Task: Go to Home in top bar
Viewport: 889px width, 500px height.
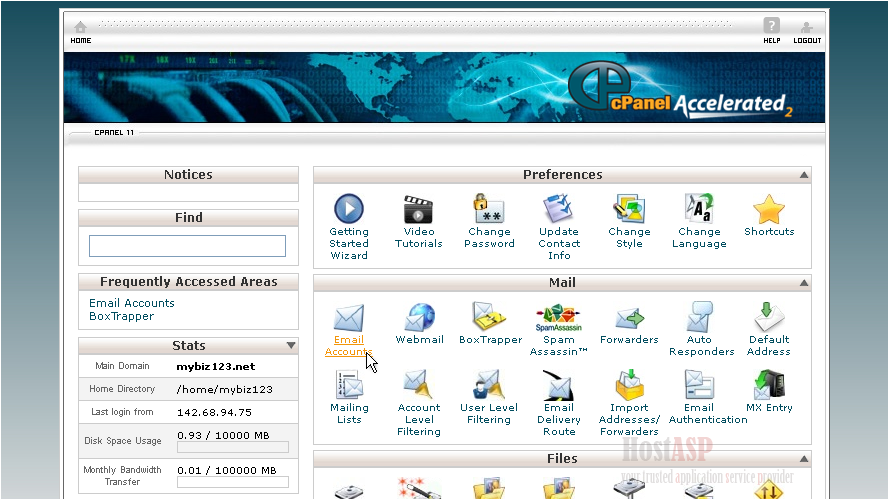Action: 81,32
